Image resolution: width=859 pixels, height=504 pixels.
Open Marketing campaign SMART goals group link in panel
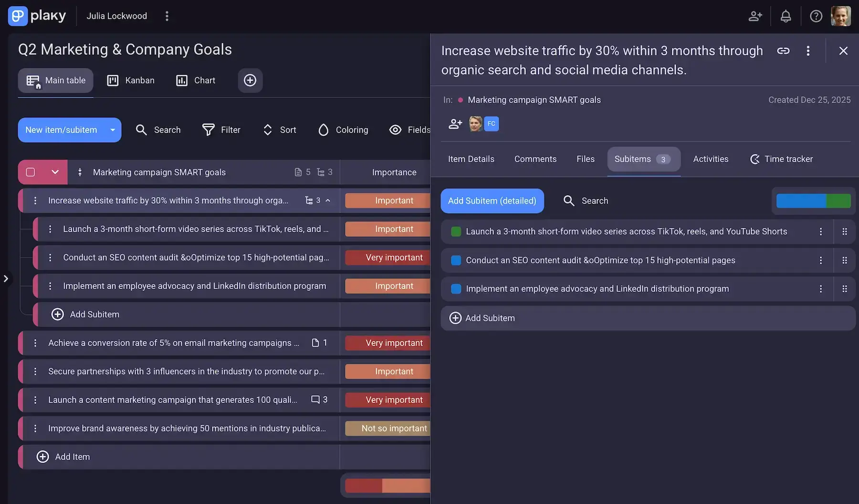point(534,100)
